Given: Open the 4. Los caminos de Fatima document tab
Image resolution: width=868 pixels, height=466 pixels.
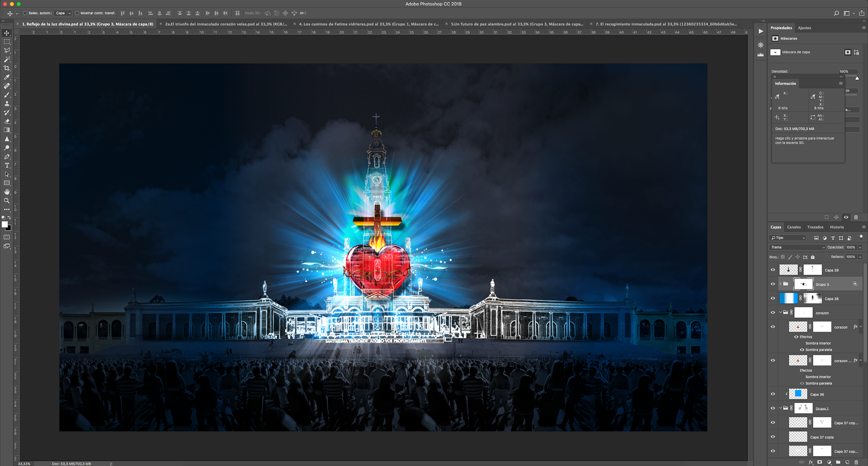Looking at the screenshot, I should (x=369, y=24).
